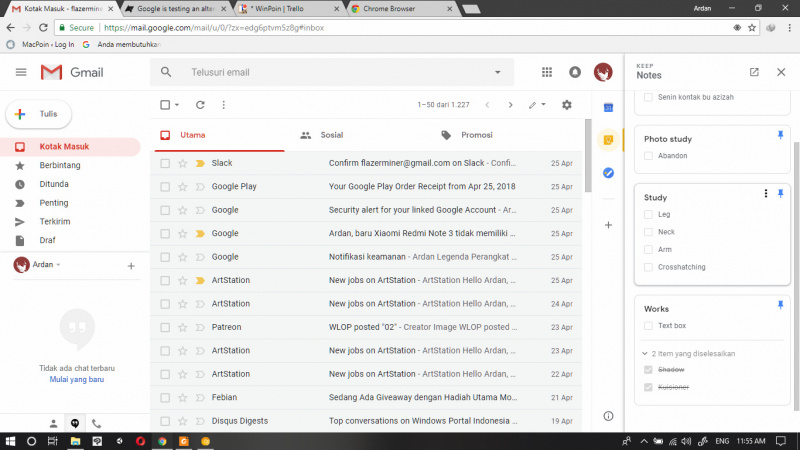The height and width of the screenshot is (450, 800).
Task: Open the Berbintang folder
Action: click(60, 165)
